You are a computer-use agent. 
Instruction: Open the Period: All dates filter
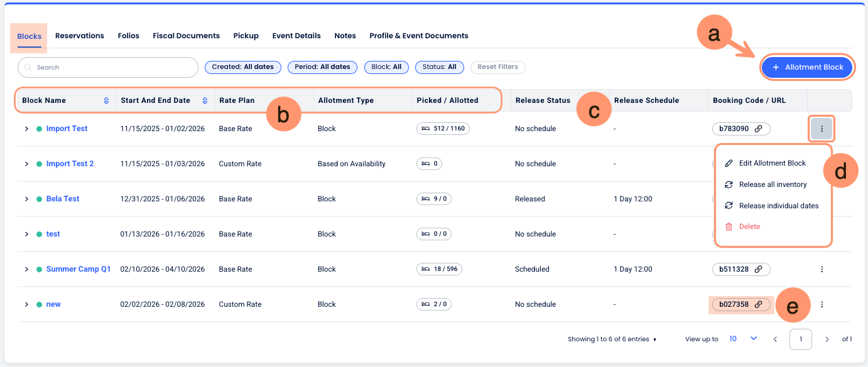pos(323,67)
